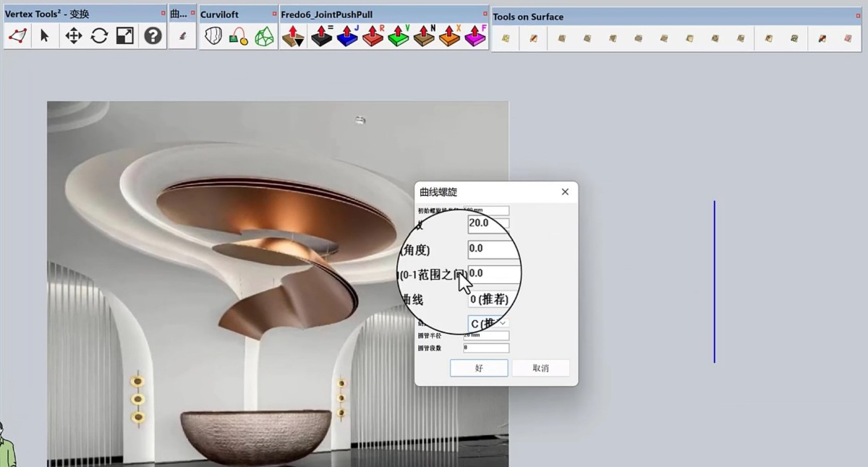Edit the 圆管段数 input field
Screen dimensions: 868x467
486,348
